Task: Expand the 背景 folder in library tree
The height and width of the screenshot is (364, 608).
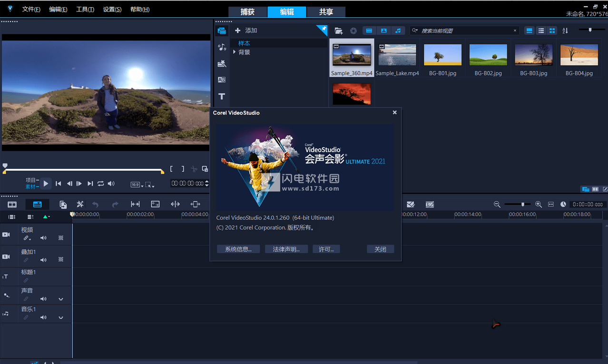Action: point(235,52)
